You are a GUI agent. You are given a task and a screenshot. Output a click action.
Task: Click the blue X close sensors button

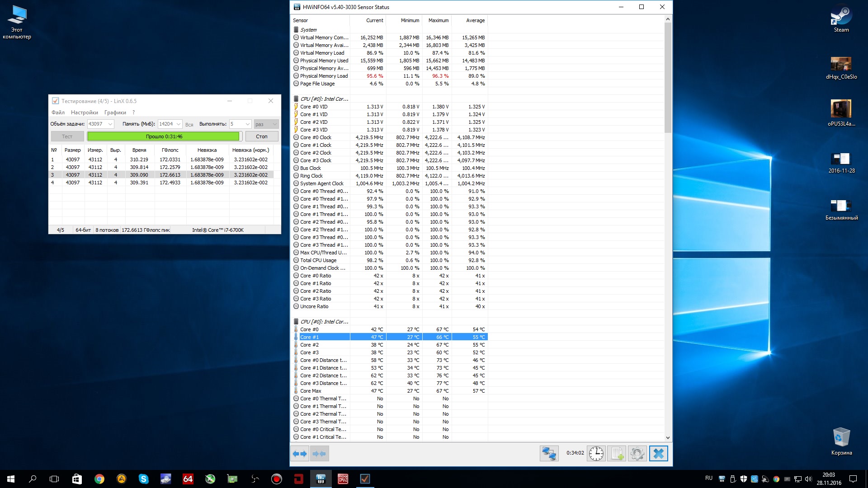[659, 453]
